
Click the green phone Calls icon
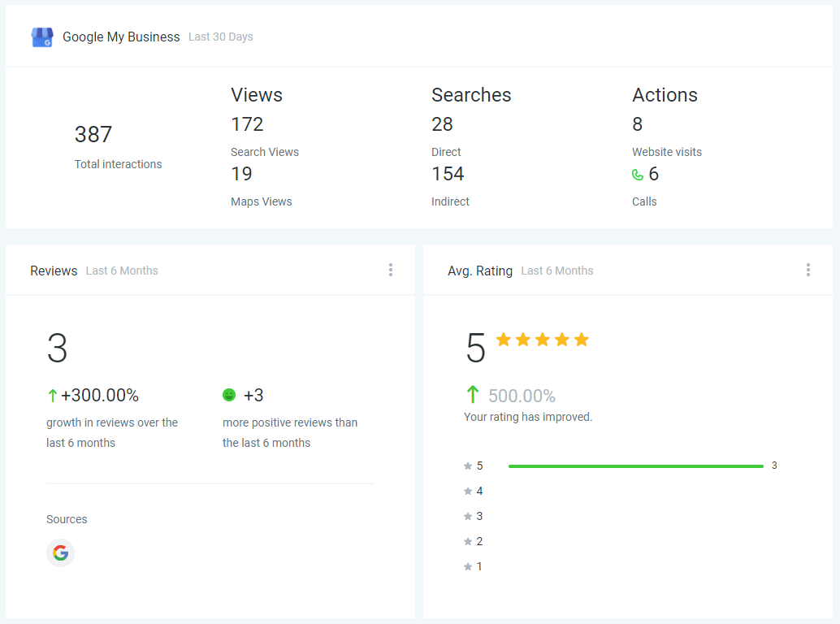coord(638,175)
